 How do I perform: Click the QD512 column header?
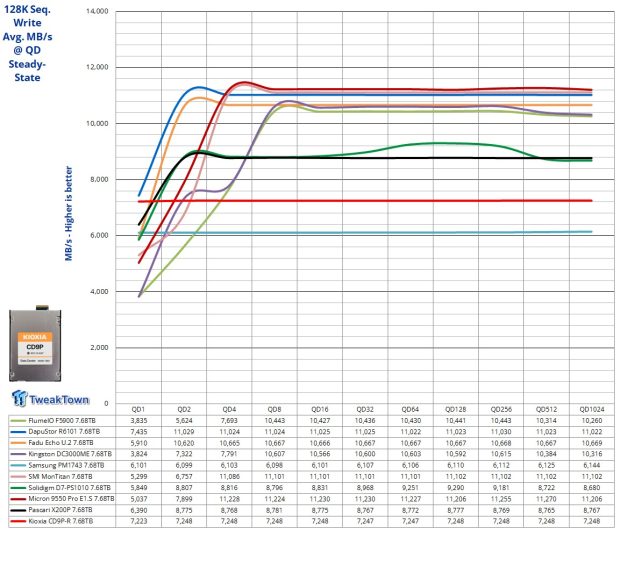546,409
